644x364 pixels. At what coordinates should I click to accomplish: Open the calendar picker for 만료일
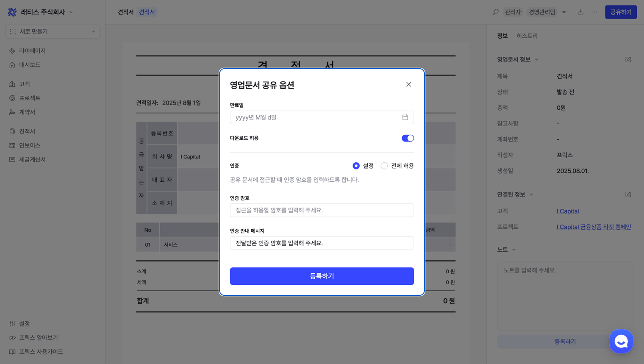click(405, 117)
